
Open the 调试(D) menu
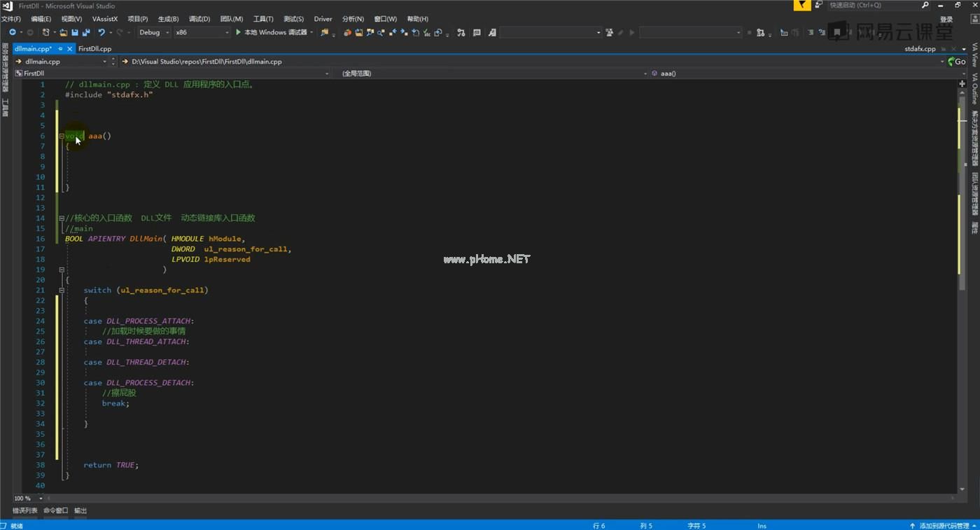[x=199, y=19]
